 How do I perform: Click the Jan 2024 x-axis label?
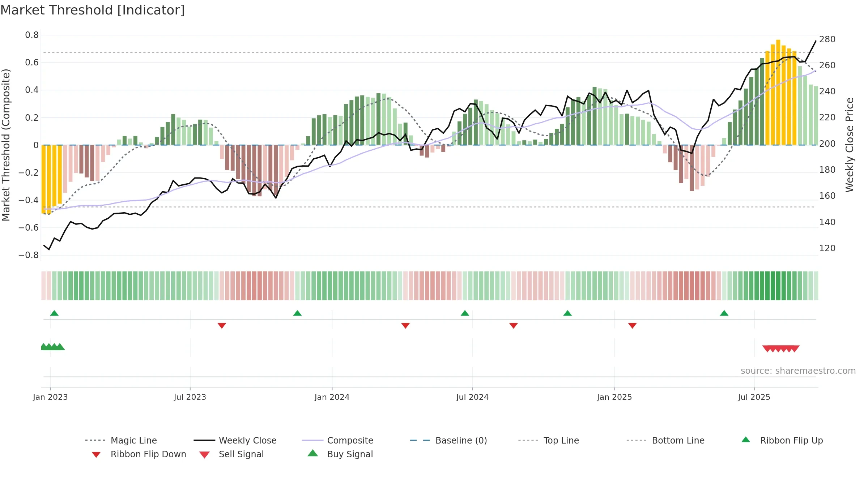tap(332, 397)
